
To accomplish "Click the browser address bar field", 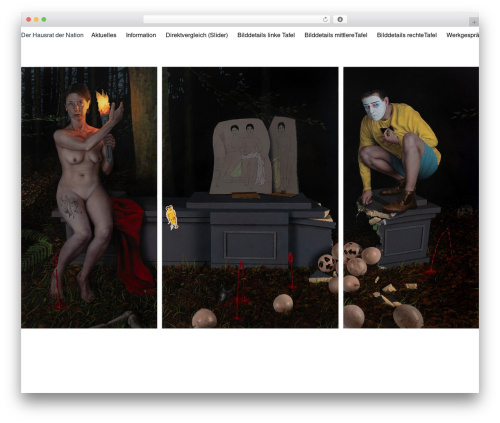I will click(237, 20).
